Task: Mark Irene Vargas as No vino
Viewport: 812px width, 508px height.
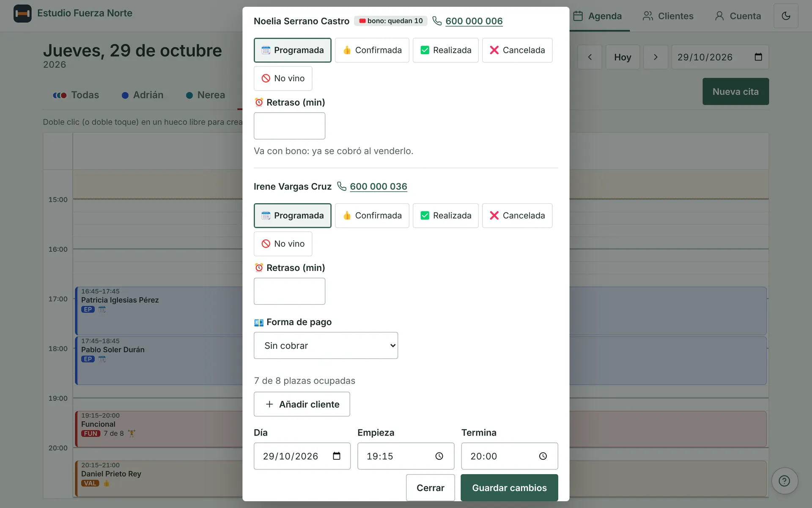Action: (283, 244)
